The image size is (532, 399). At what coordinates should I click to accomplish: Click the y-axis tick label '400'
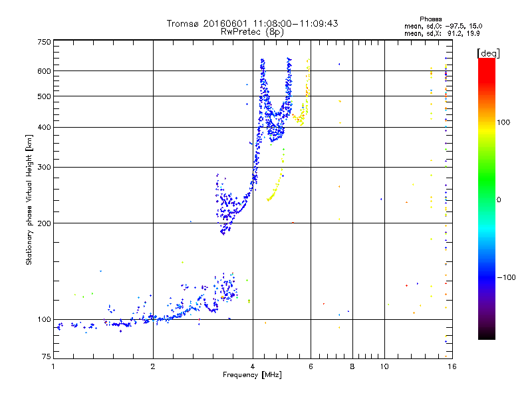[x=44, y=127]
